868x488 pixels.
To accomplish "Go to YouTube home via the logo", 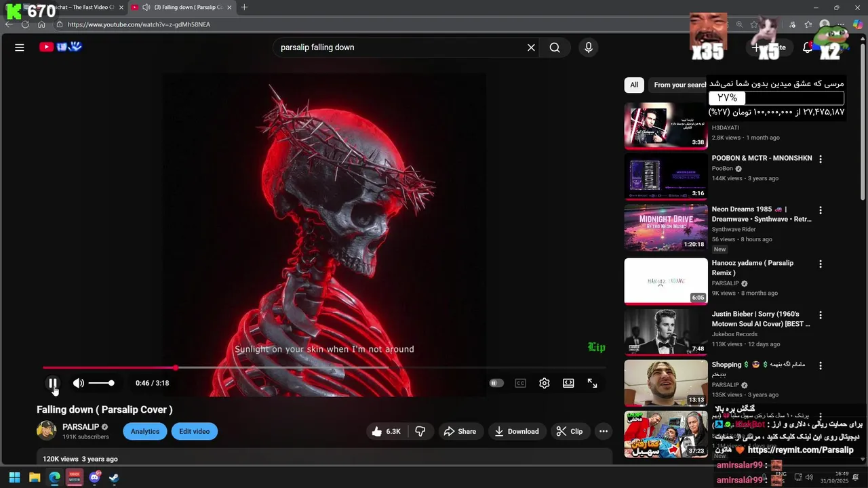I will coord(60,47).
